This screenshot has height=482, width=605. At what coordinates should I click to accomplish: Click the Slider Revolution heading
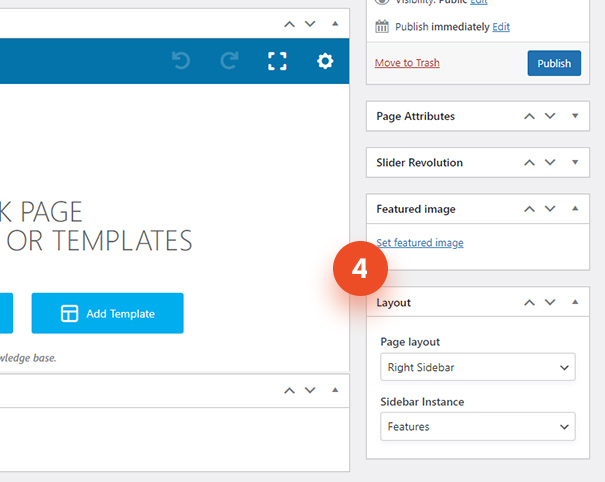coord(419,162)
